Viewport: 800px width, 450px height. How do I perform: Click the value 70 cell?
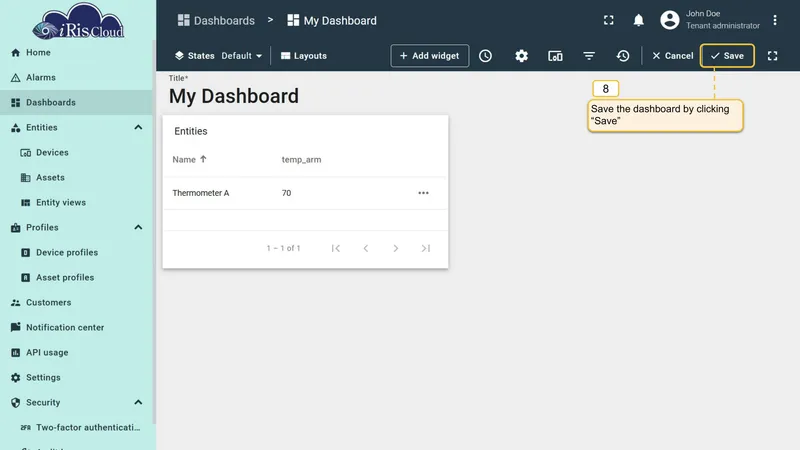[x=286, y=193]
